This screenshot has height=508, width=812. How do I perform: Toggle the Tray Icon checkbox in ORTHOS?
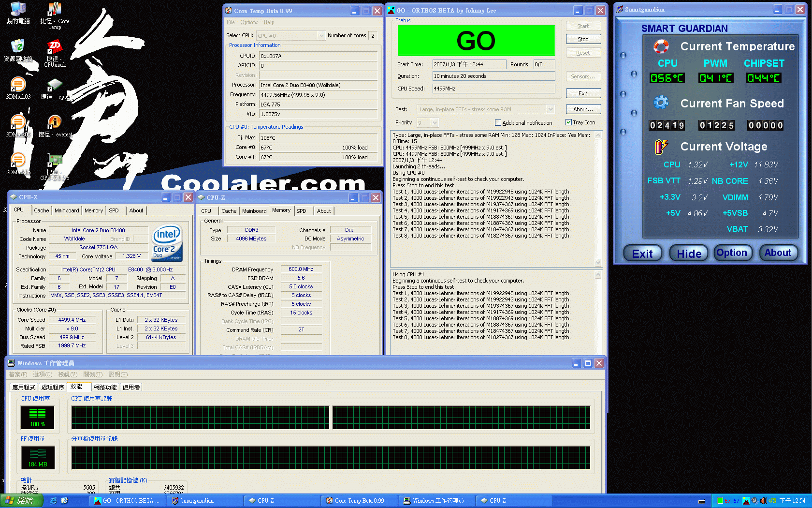(568, 122)
